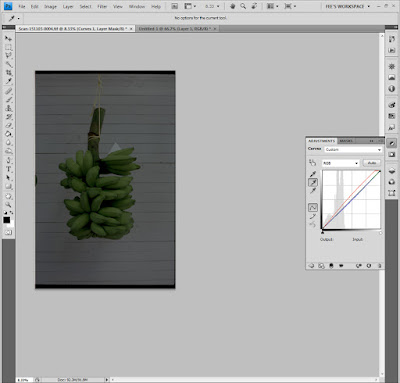Open the Layer menu
The image size is (400, 383).
tap(68, 6)
